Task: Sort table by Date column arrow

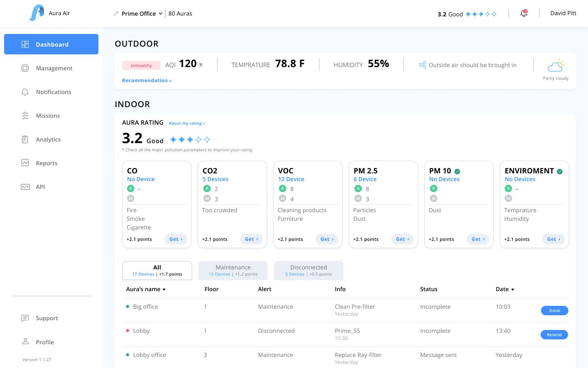Action: pyautogui.click(x=512, y=289)
